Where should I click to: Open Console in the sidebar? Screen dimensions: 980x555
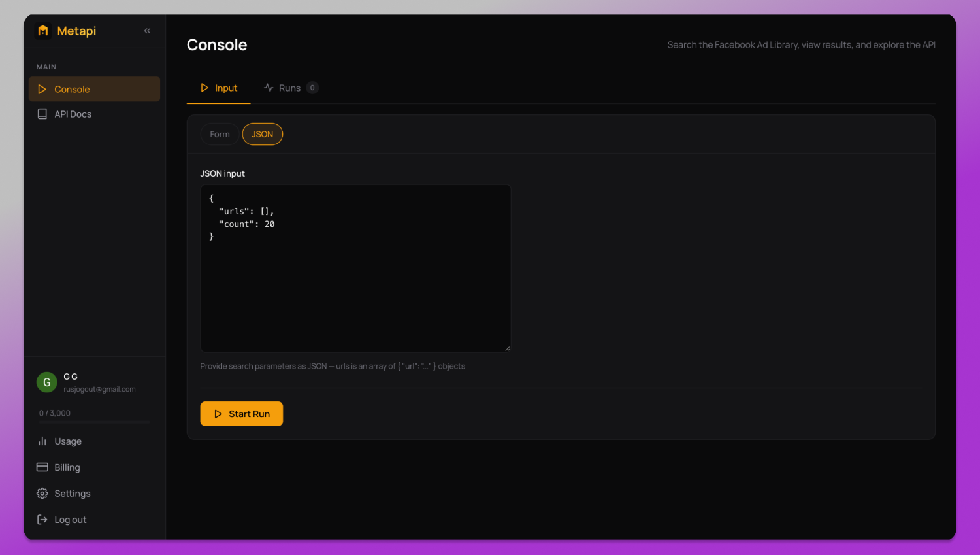pyautogui.click(x=94, y=89)
